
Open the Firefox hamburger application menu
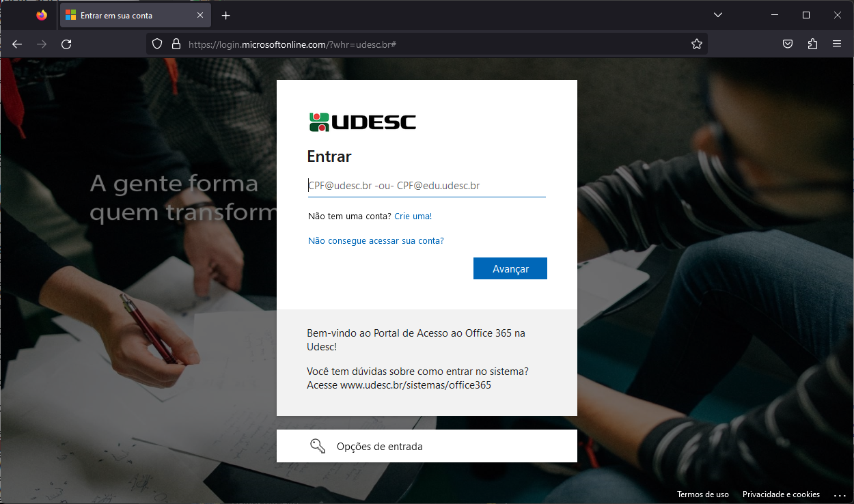click(x=837, y=44)
